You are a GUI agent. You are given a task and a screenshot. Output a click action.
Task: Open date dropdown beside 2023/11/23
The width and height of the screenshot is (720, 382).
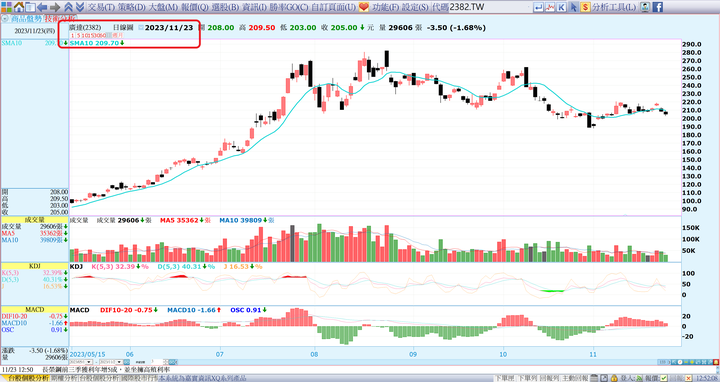click(x=141, y=28)
